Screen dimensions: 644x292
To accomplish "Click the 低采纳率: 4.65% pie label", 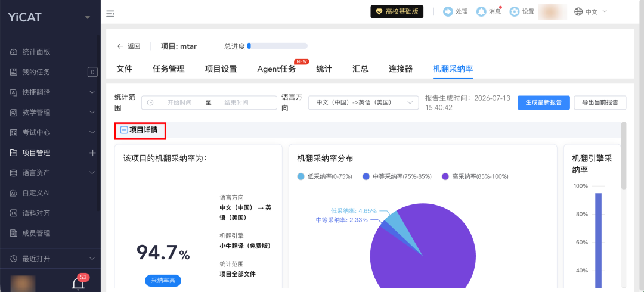I will (354, 211).
